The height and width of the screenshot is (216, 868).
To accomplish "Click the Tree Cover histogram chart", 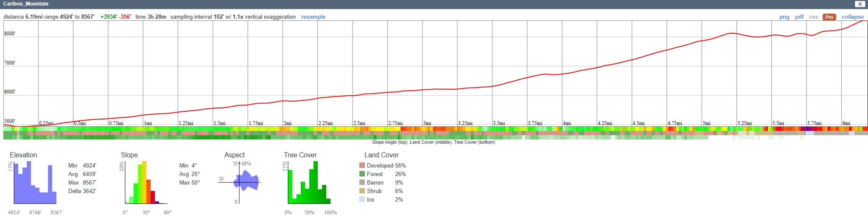I will (309, 183).
